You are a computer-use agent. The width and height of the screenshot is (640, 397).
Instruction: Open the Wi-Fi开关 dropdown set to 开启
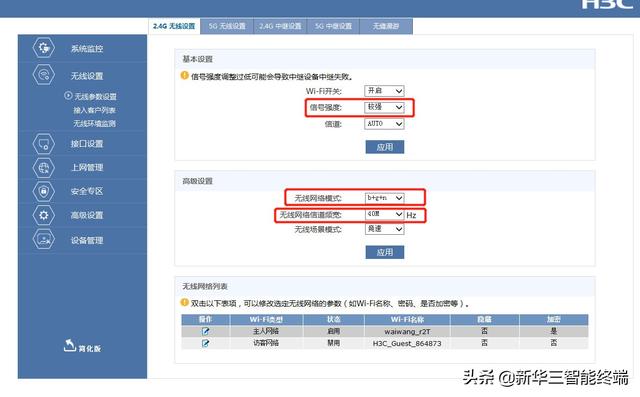(384, 91)
